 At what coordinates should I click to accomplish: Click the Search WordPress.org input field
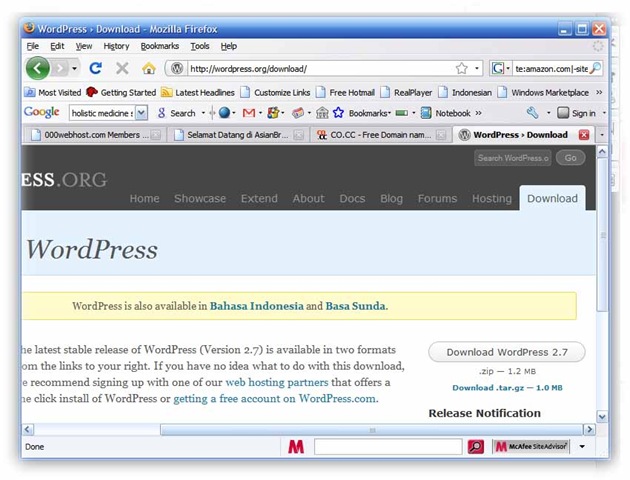point(513,158)
